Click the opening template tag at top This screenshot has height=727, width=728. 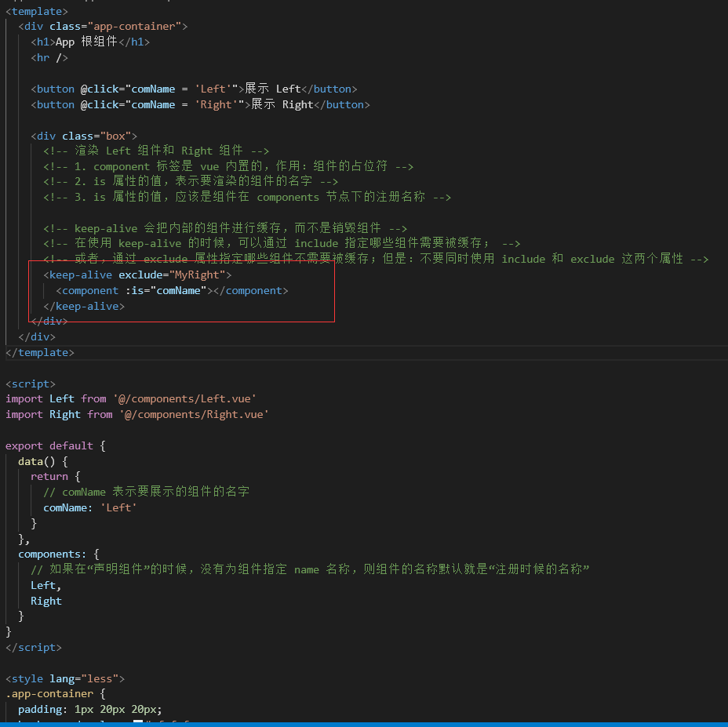[x=36, y=10]
